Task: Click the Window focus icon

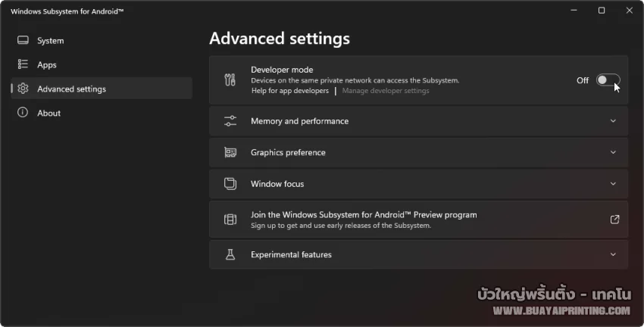Action: coord(230,184)
